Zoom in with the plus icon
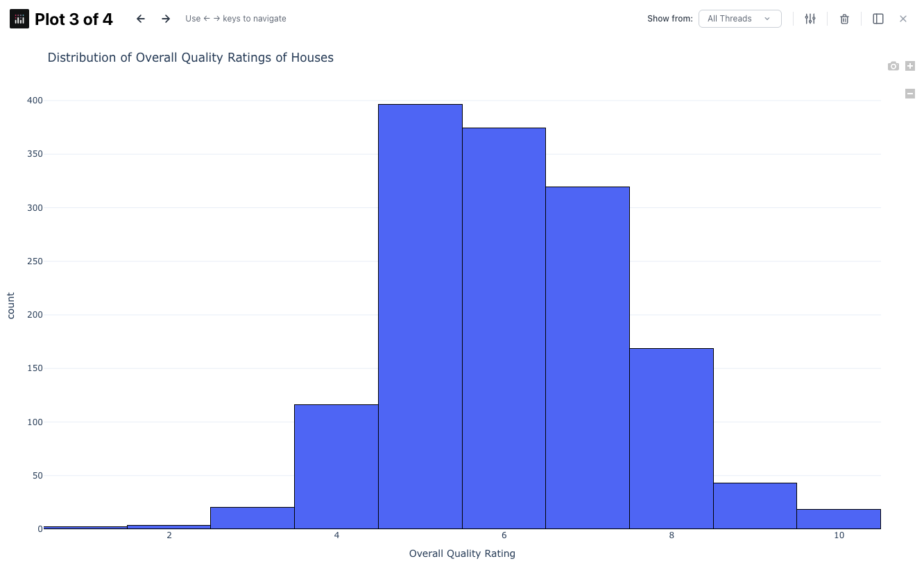 (x=910, y=66)
